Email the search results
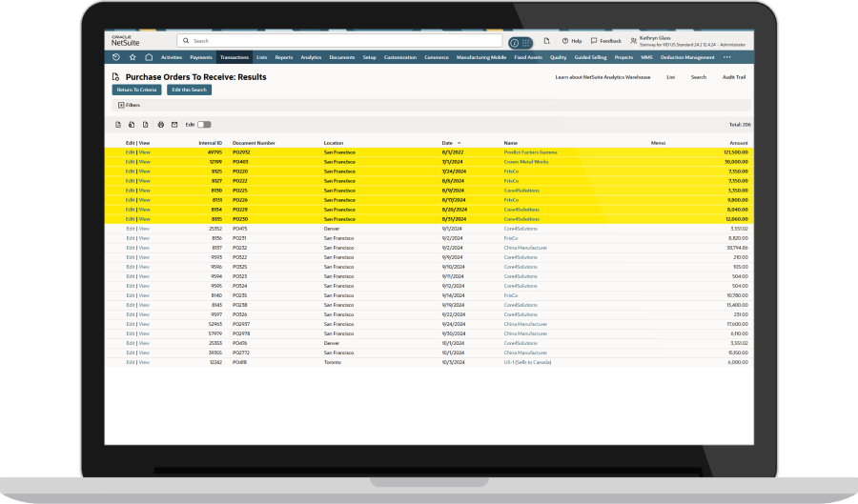The image size is (858, 504). (x=174, y=125)
